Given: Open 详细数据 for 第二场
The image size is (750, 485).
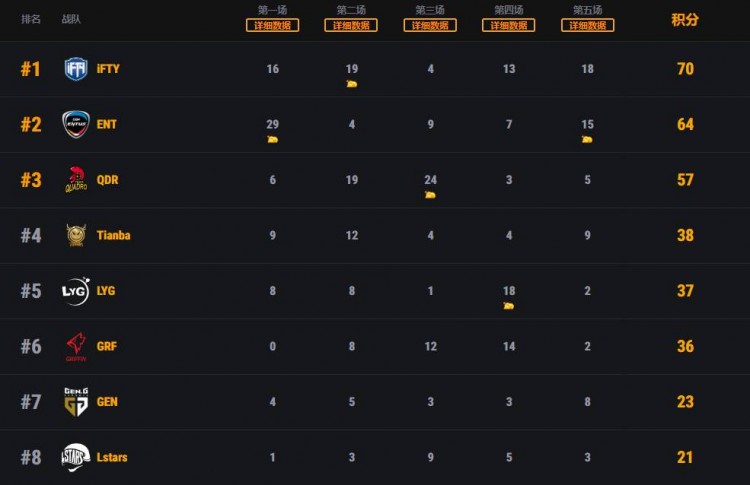Looking at the screenshot, I should pos(351,26).
